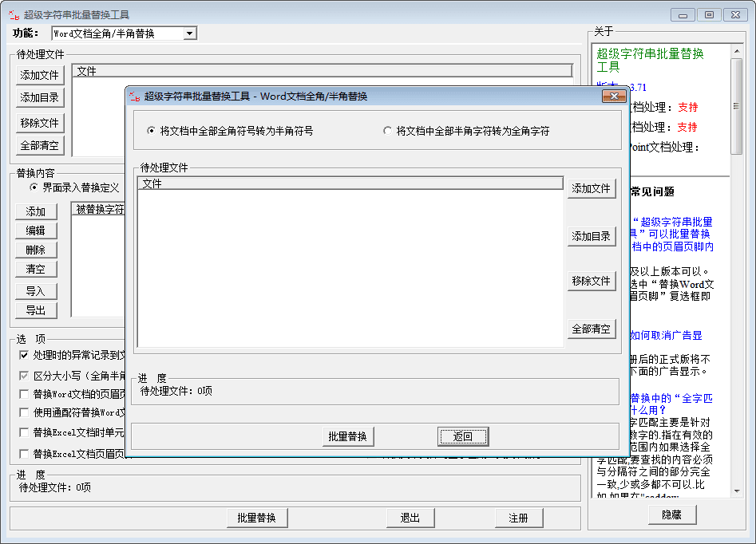Click the 返回 button
This screenshot has width=756, height=544.
point(463,436)
